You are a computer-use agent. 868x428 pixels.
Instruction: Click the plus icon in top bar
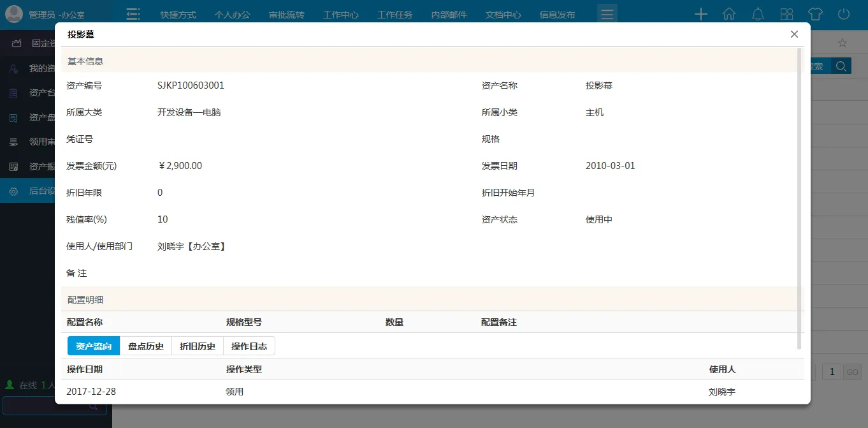tap(700, 14)
